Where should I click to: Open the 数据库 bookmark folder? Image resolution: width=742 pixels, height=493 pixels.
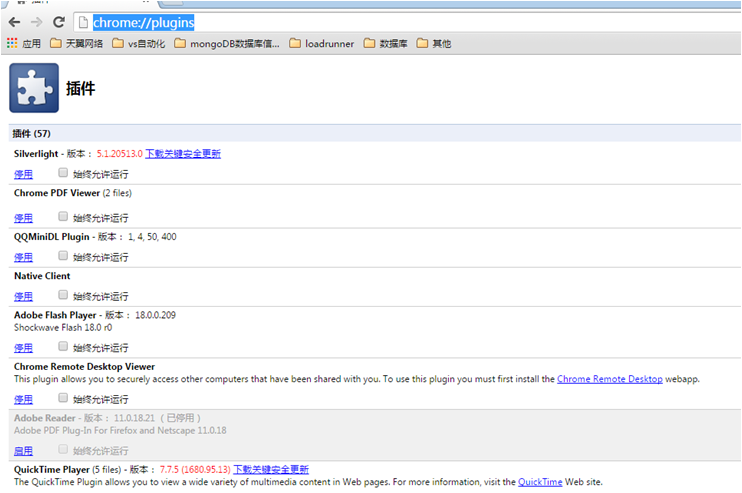[385, 44]
